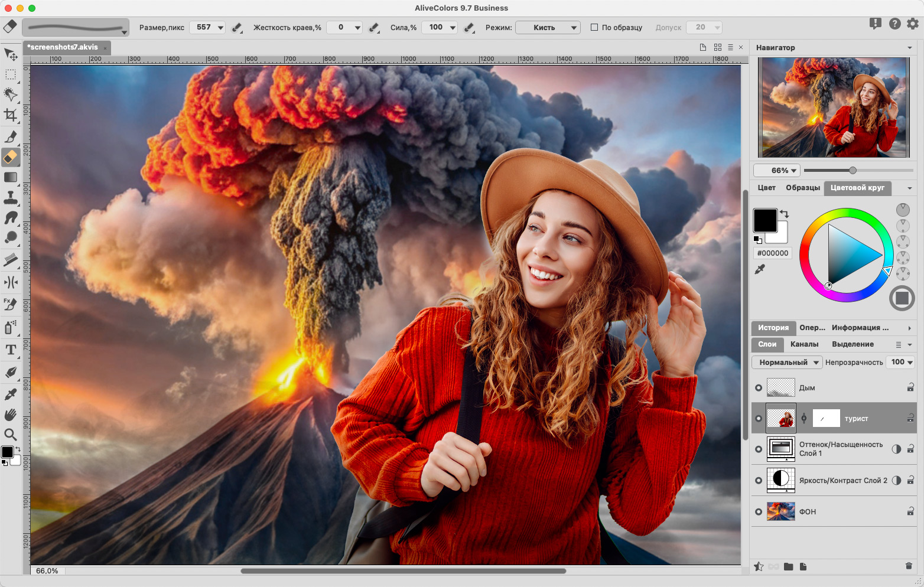This screenshot has width=924, height=587.
Task: Pick the Smudge finger tool
Action: coord(11,217)
